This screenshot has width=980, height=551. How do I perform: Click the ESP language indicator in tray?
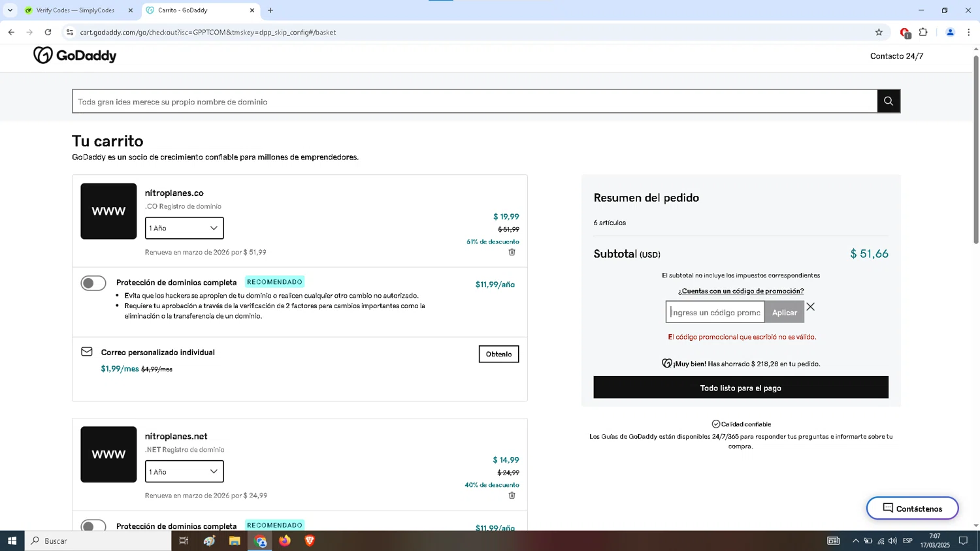pyautogui.click(x=907, y=541)
